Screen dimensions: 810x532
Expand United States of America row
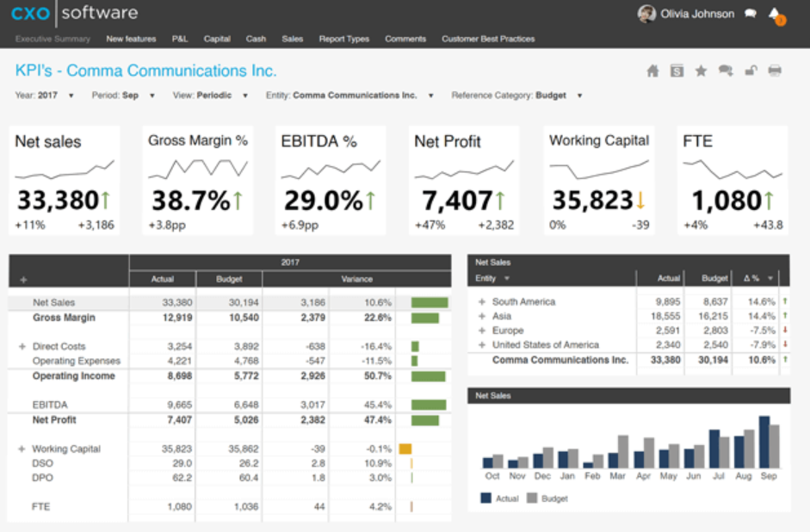482,345
